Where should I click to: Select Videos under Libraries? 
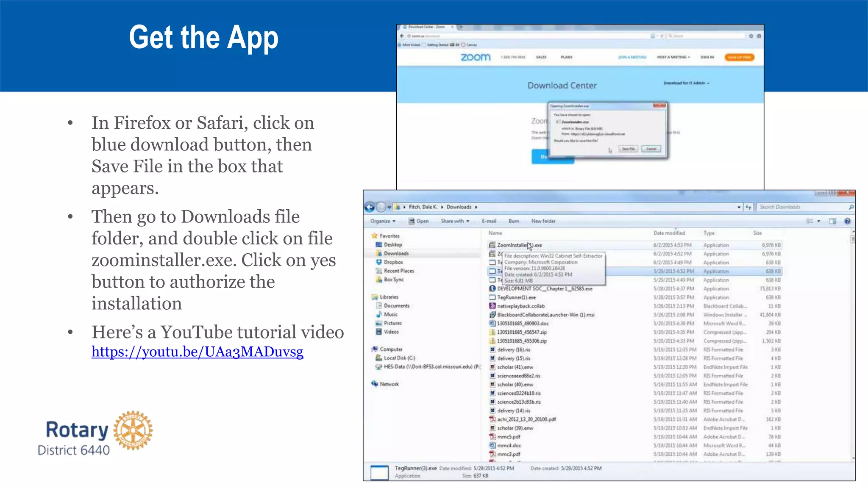pyautogui.click(x=387, y=332)
